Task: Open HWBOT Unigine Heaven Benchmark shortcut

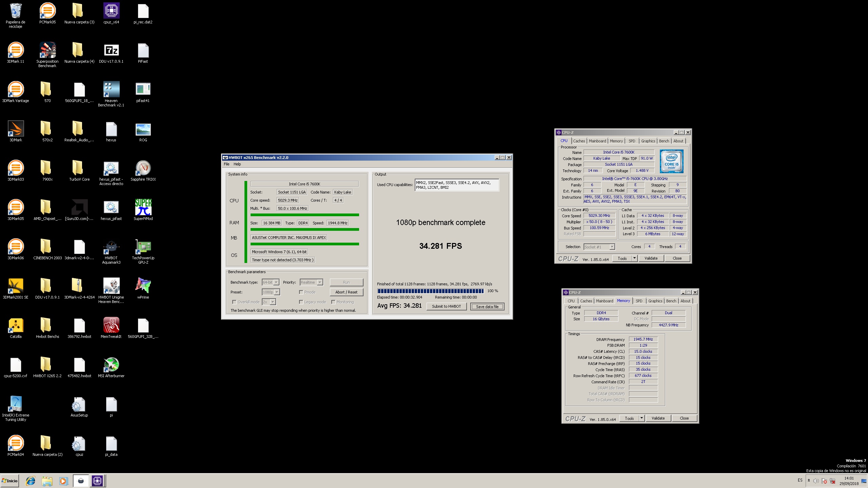Action: [x=111, y=291]
